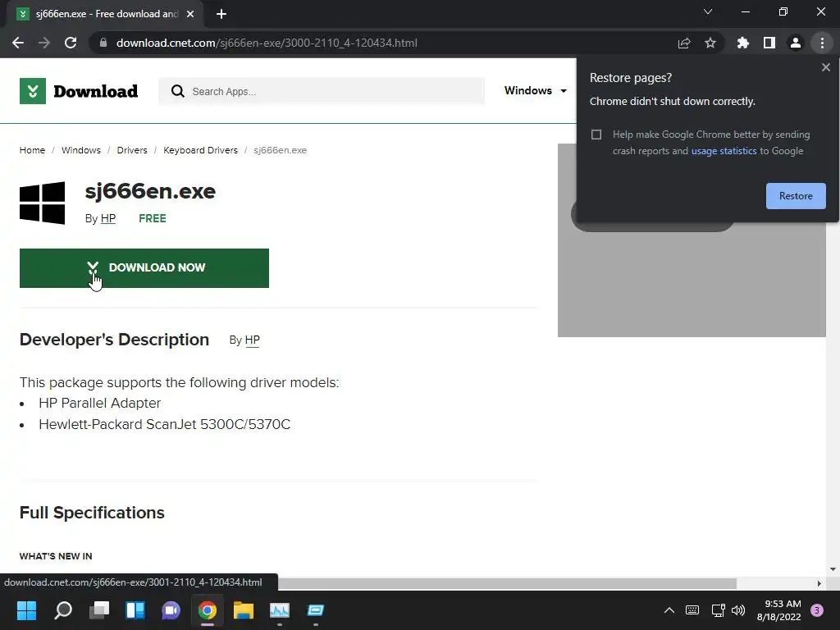Reload the current page
The width and height of the screenshot is (840, 630).
(x=71, y=43)
